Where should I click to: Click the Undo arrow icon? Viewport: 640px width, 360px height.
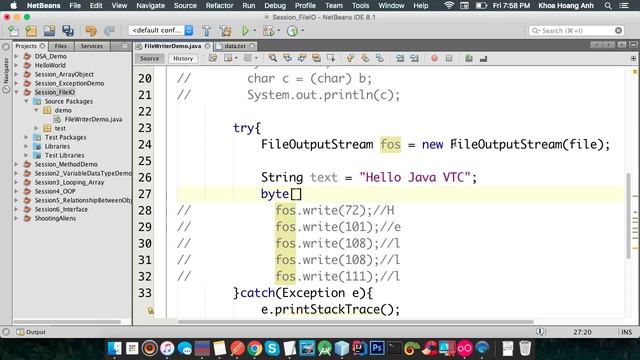pos(91,31)
